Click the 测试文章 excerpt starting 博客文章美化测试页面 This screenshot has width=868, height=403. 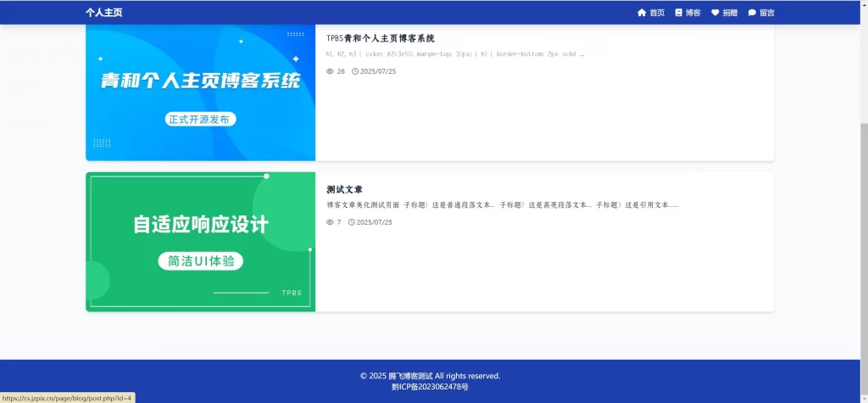point(503,205)
